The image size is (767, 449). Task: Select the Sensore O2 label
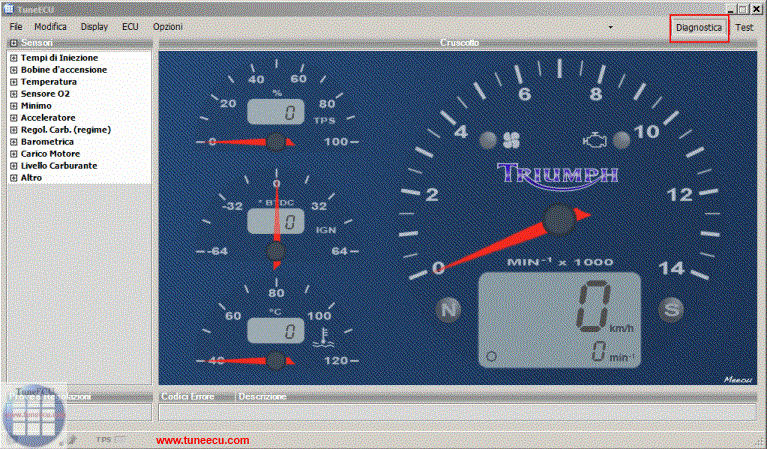tap(45, 94)
